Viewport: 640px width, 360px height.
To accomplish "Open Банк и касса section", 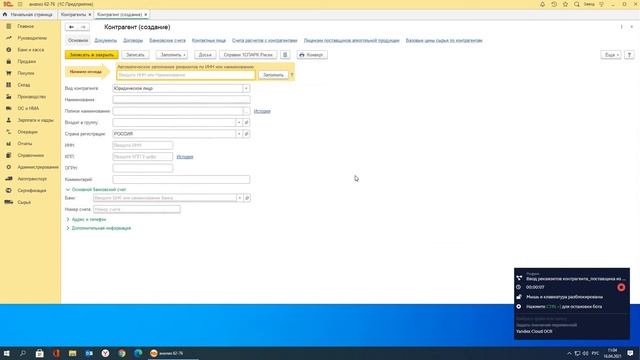I will (31, 50).
